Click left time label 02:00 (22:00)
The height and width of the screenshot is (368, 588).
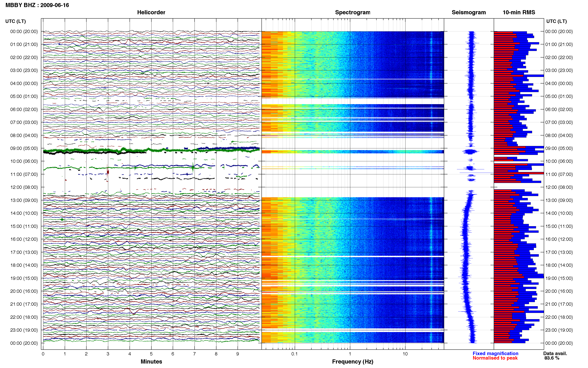click(x=24, y=57)
